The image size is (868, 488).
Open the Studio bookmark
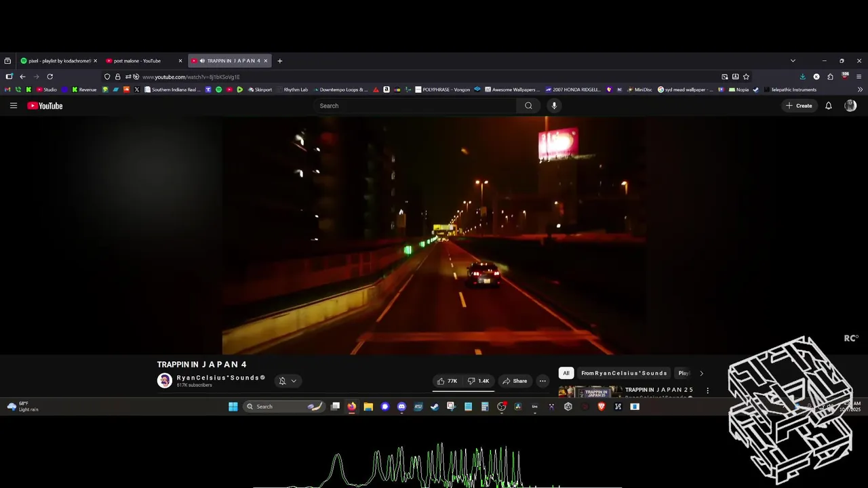coord(47,89)
